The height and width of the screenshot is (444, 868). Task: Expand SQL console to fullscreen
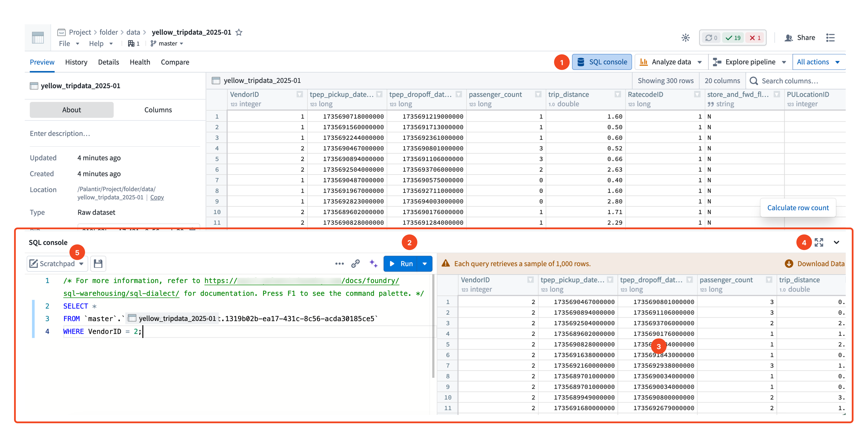pos(819,242)
